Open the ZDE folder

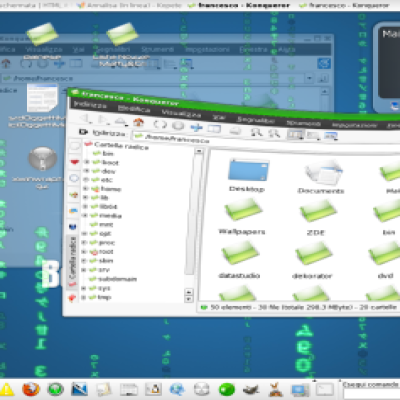pyautogui.click(x=316, y=218)
